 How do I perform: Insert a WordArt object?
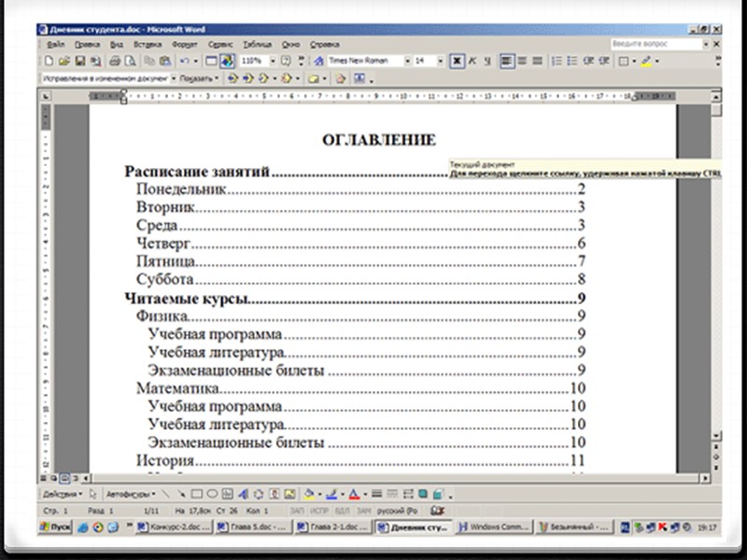[243, 495]
